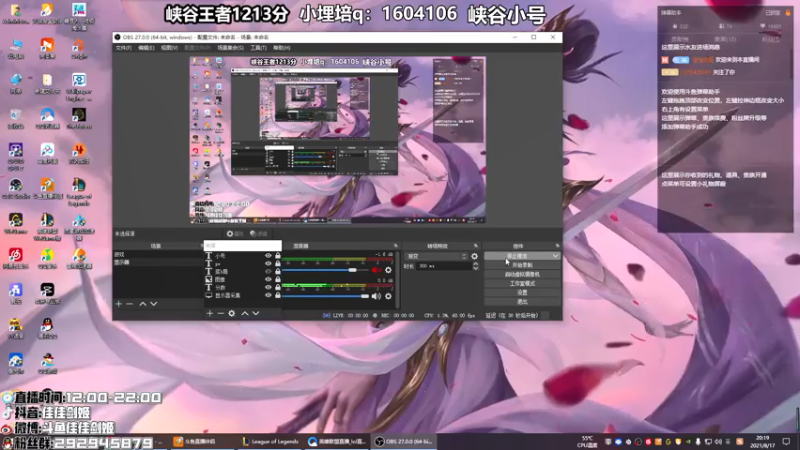The image size is (800, 450).
Task: Open settings gear of the muted mixer channel
Action: 388,270
